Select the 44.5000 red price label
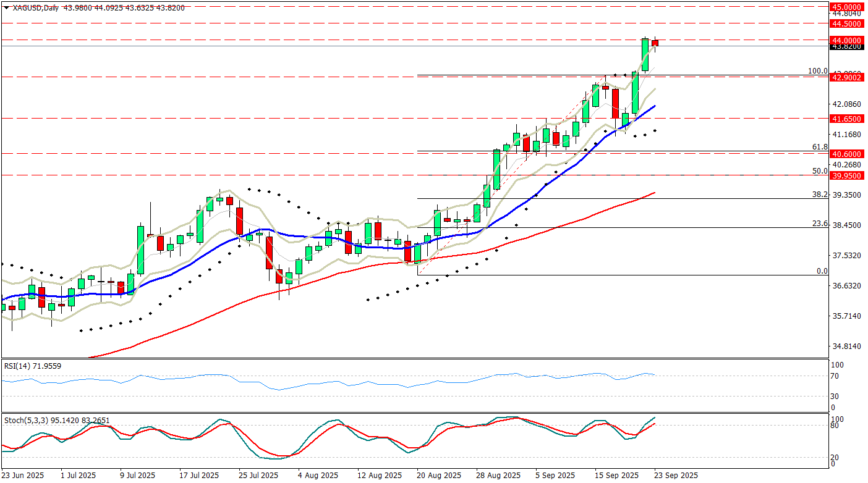The height and width of the screenshot is (483, 868). pos(847,23)
